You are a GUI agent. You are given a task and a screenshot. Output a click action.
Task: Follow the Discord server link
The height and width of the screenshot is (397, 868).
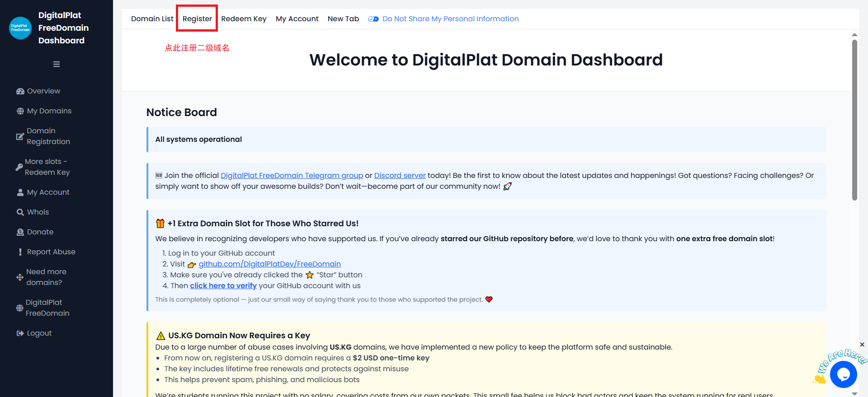coord(400,176)
